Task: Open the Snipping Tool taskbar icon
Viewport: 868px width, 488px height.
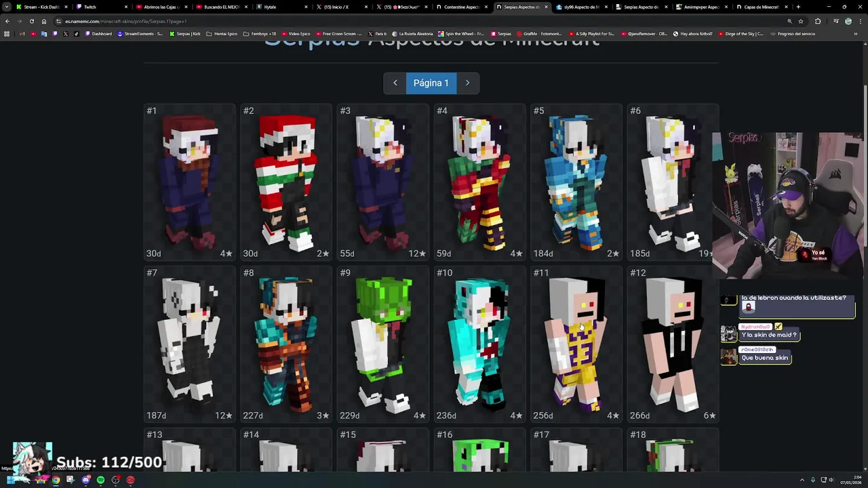Action: coord(70,480)
